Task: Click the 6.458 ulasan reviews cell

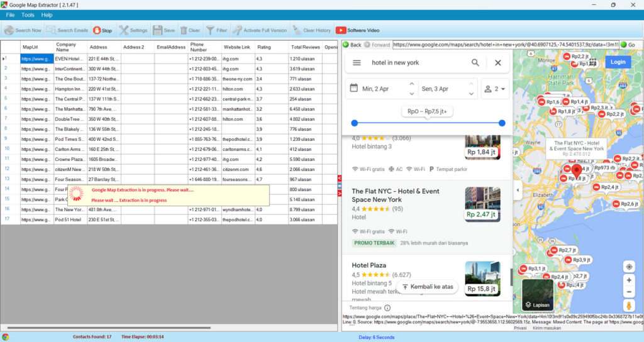Action: (x=305, y=109)
